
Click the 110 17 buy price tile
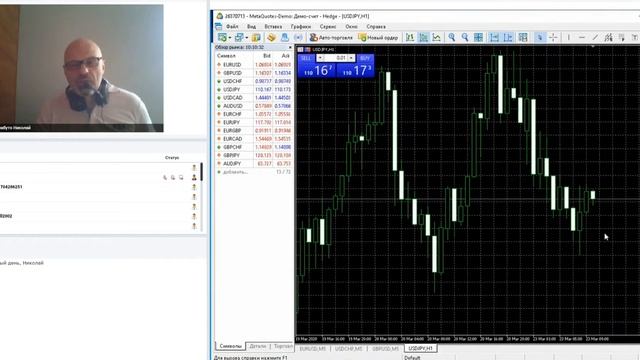355,71
